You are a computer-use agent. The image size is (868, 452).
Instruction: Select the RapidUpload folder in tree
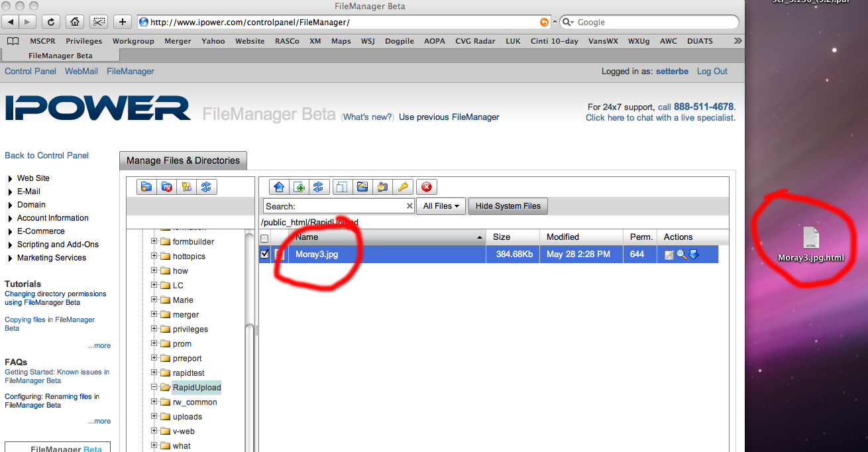(197, 388)
